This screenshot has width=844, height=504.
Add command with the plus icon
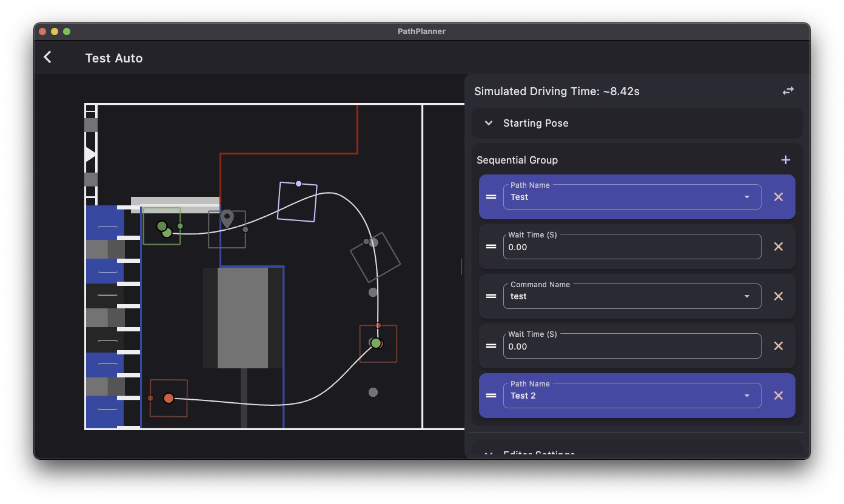(x=786, y=160)
